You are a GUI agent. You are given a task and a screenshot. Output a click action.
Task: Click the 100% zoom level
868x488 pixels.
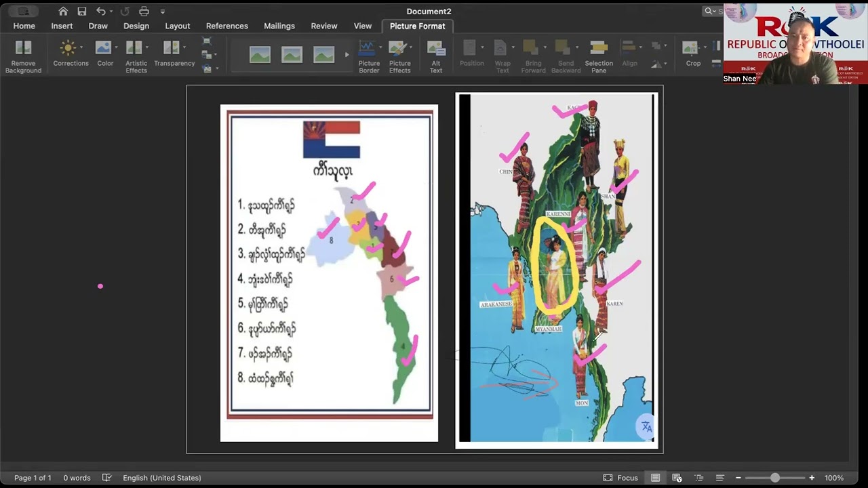coord(834,478)
